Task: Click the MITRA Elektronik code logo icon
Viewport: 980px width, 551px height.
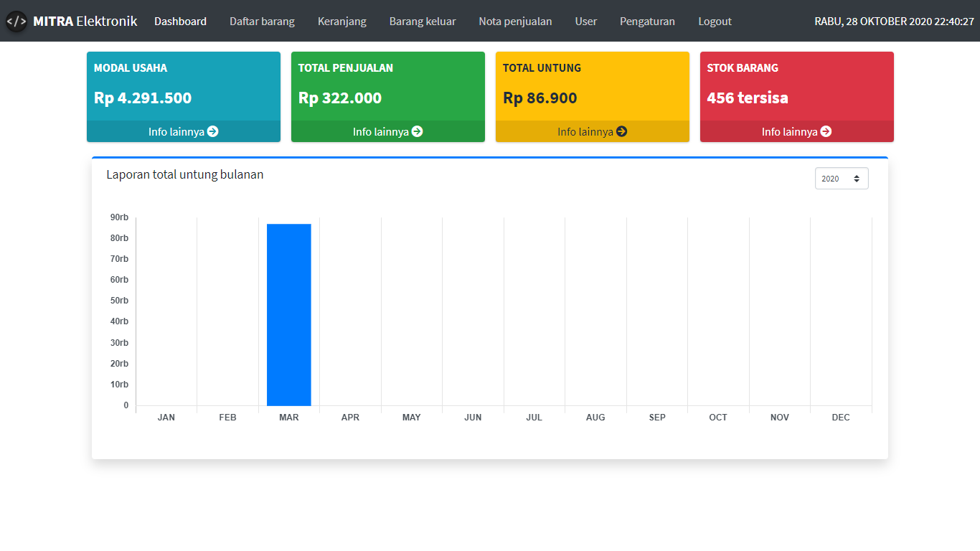Action: (x=17, y=22)
